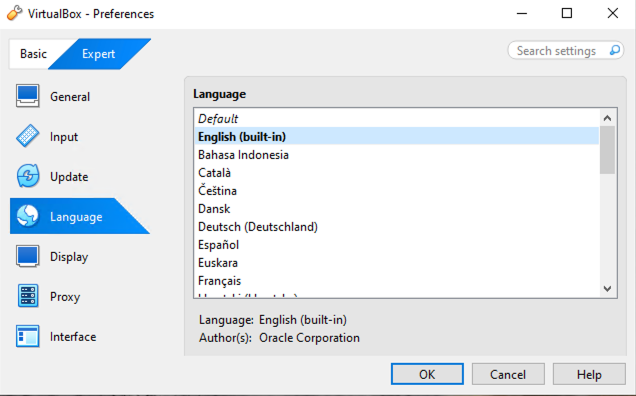The width and height of the screenshot is (636, 396).
Task: Select Default in language list
Action: click(x=396, y=118)
